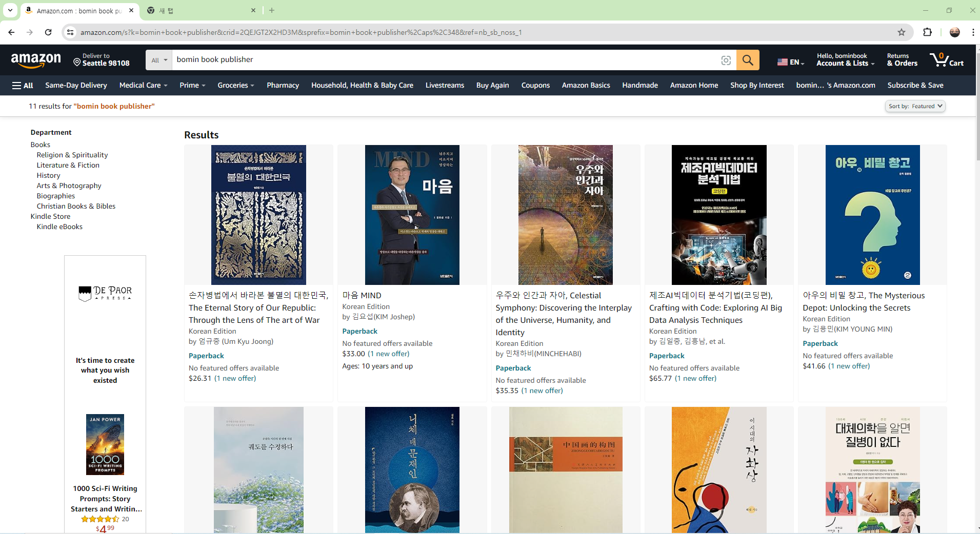Filter by Literature & Fiction department
Image resolution: width=980 pixels, height=534 pixels.
click(x=68, y=165)
